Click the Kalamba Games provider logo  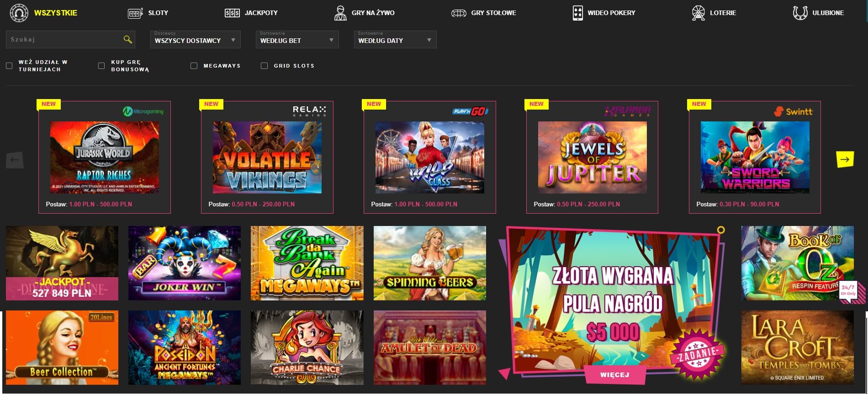coord(628,111)
